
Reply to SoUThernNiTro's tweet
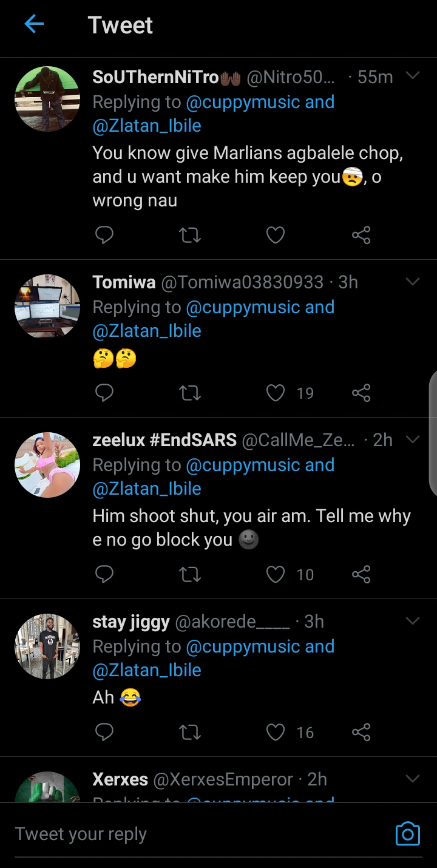coord(104,235)
